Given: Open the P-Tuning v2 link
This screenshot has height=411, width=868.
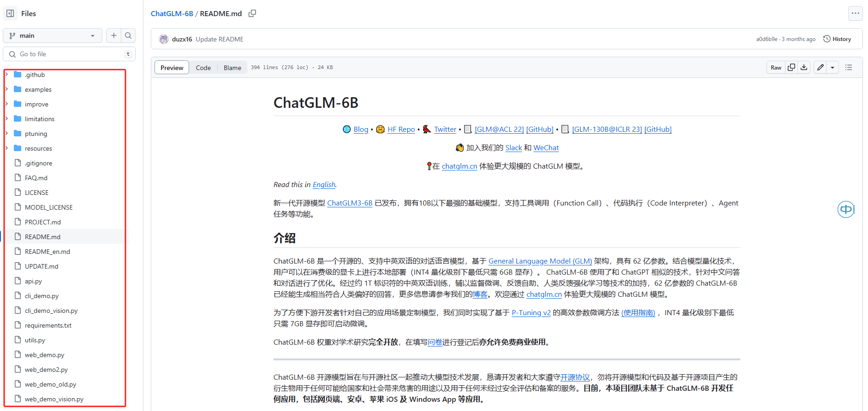Looking at the screenshot, I should click(531, 313).
